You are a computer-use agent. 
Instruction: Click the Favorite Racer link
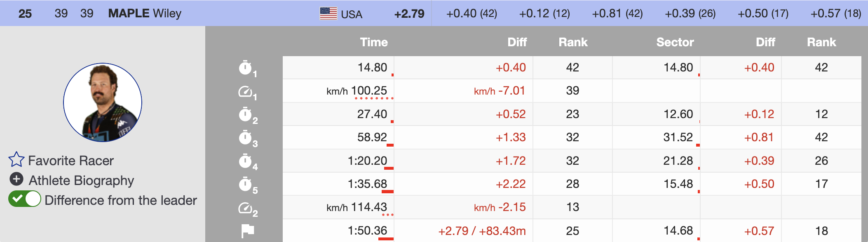click(71, 161)
